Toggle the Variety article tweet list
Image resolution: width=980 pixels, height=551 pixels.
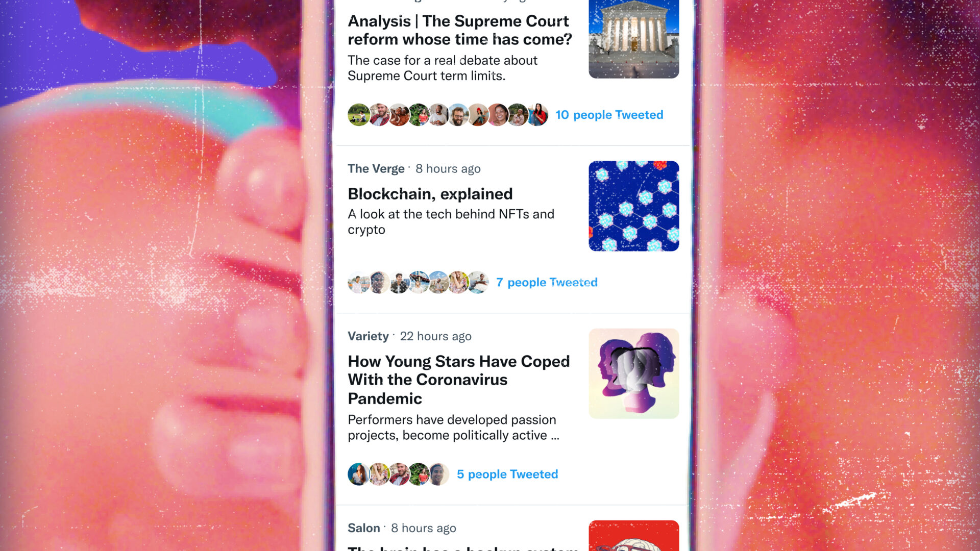coord(507,474)
